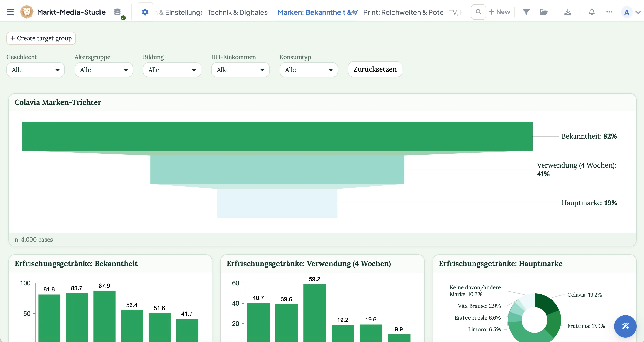Open the magic wand assistant button
This screenshot has width=644, height=342.
[x=625, y=326]
